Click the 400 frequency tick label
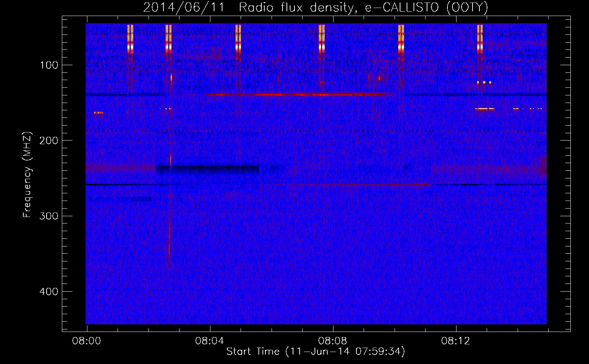Image resolution: width=589 pixels, height=364 pixels. click(49, 292)
